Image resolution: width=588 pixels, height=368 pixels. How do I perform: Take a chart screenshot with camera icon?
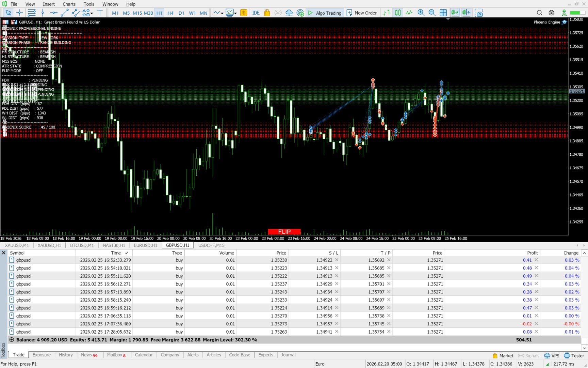[479, 13]
